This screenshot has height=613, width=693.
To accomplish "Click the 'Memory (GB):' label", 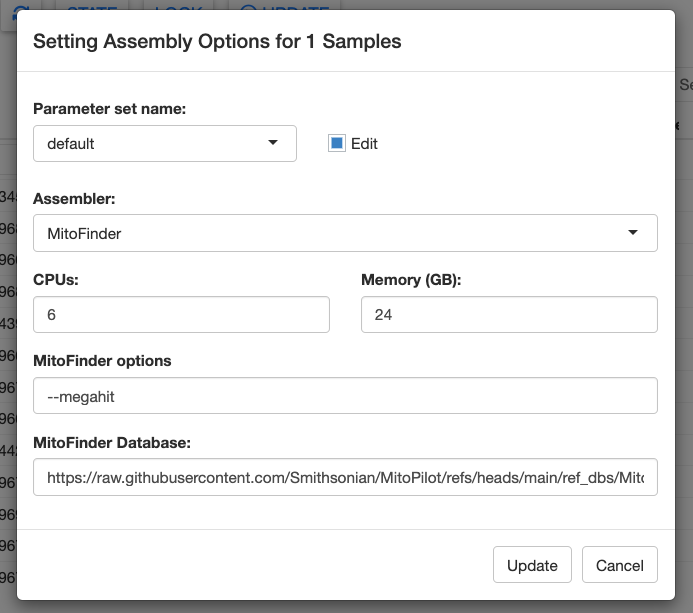I will [411, 280].
